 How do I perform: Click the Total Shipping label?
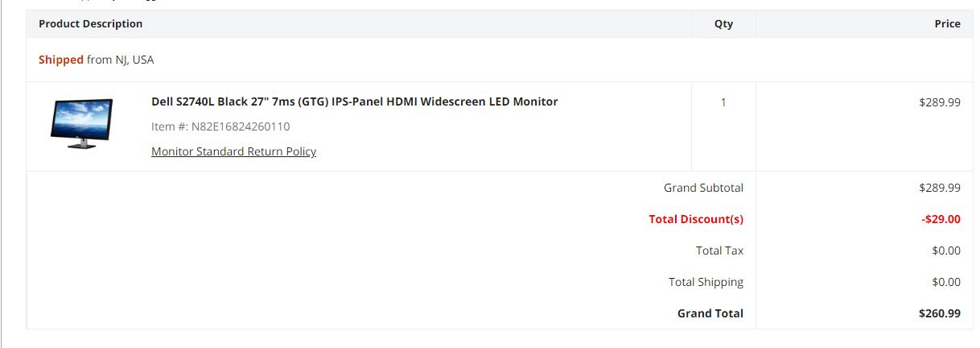[706, 282]
